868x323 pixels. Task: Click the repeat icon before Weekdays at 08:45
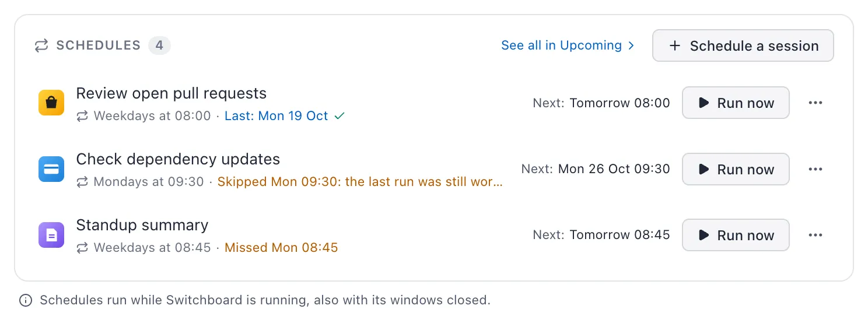pyautogui.click(x=82, y=248)
